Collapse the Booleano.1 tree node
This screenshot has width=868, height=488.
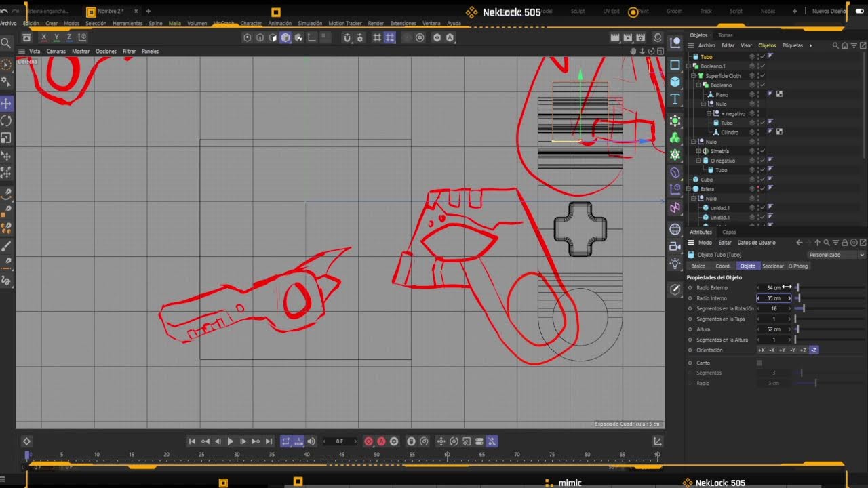[x=689, y=66]
